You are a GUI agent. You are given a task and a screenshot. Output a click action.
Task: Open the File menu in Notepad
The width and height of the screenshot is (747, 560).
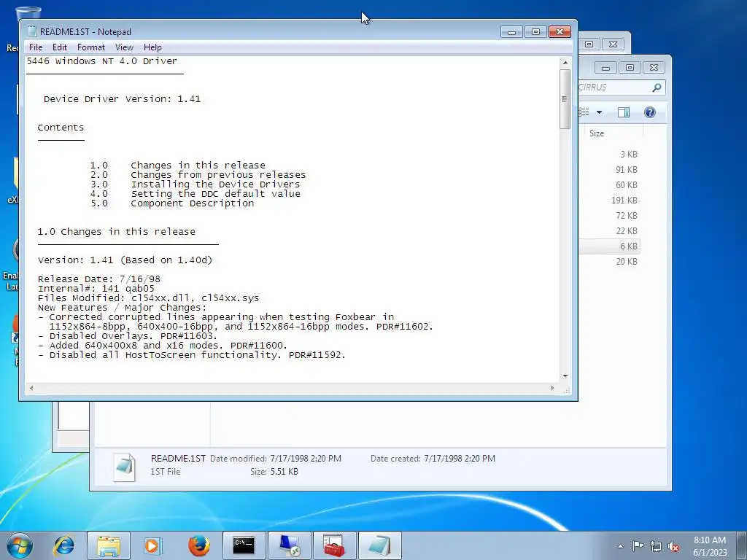click(x=36, y=47)
